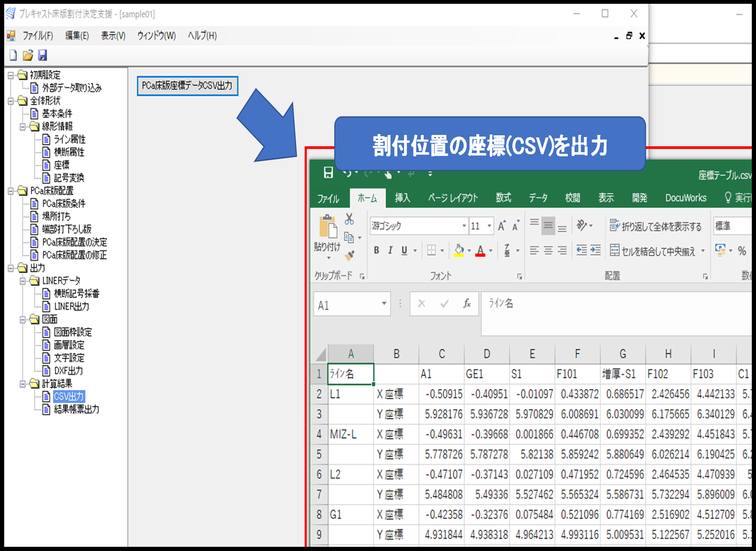756x551 pixels.
Task: Click the New document toolbar icon
Action: pos(13,55)
